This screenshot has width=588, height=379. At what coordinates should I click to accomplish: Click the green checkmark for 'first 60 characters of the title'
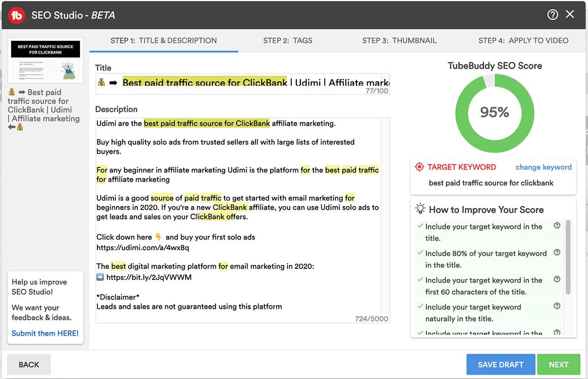tap(420, 279)
